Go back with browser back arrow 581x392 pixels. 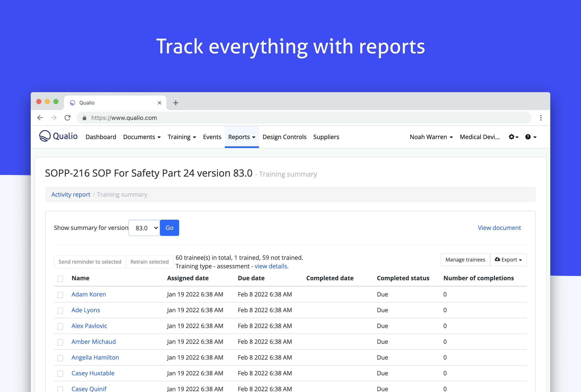pos(40,118)
